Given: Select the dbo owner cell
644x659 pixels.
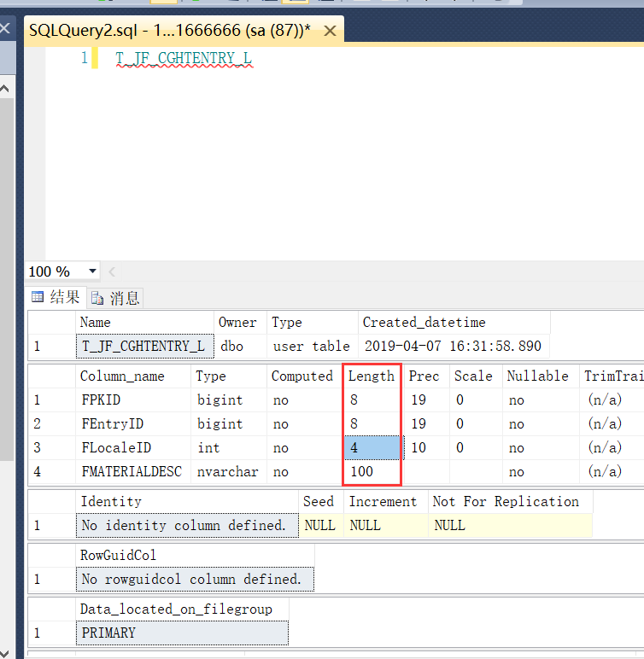Looking at the screenshot, I should pos(240,347).
